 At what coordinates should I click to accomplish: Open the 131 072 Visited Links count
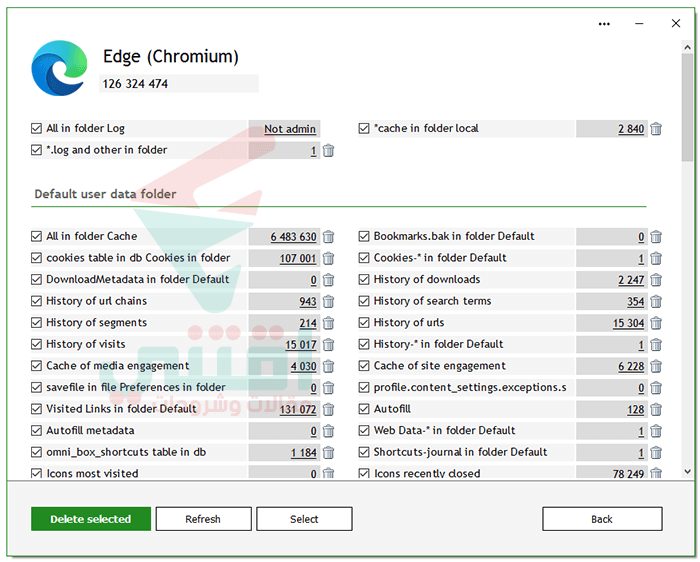tap(298, 409)
